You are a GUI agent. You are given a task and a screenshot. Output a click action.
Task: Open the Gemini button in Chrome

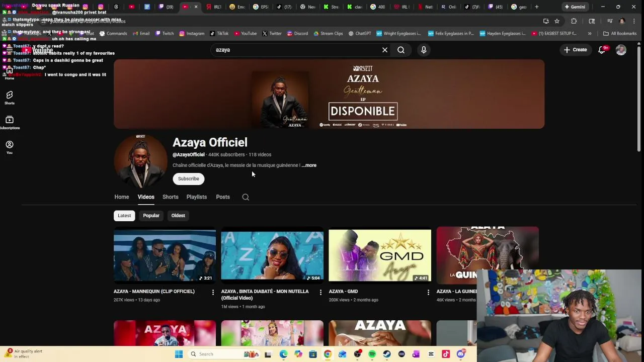tap(575, 7)
